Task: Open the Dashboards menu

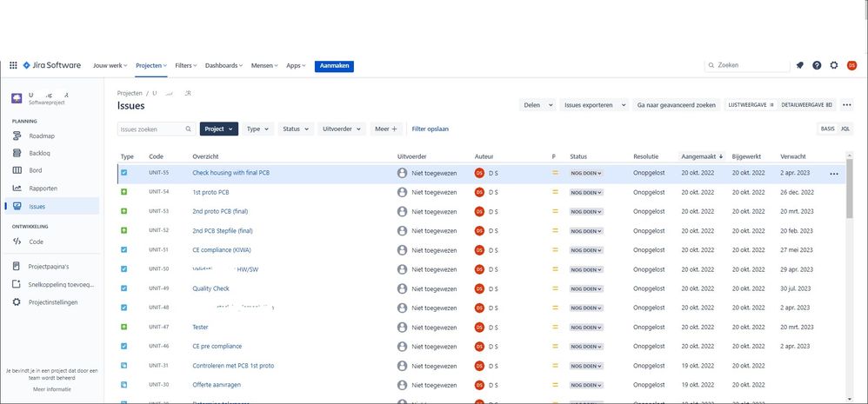Action: click(224, 65)
